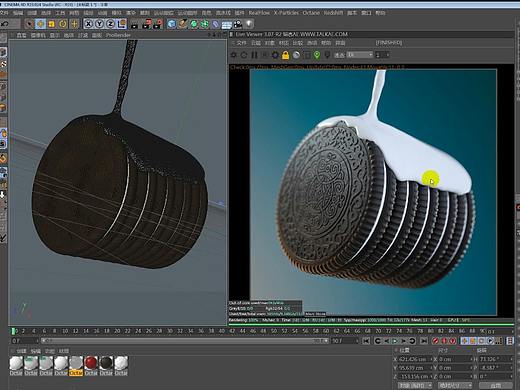Screen dimensions: 520x390
Task: Pause the Live Viewer render
Action: coord(254,55)
